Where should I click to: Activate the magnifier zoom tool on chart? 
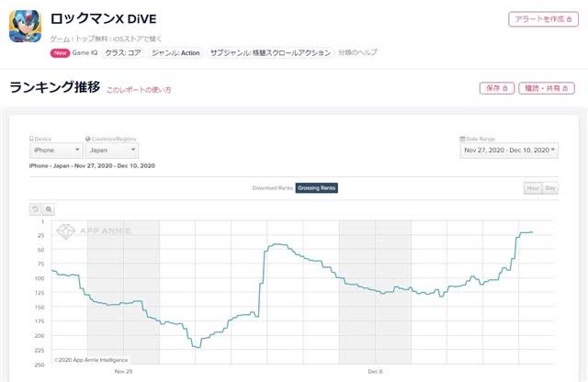pyautogui.click(x=49, y=209)
